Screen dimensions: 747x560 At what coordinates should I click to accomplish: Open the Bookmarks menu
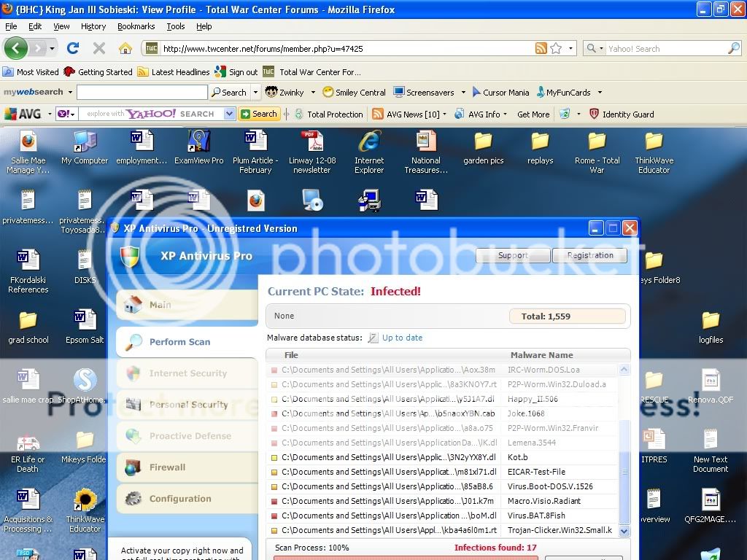tap(136, 26)
